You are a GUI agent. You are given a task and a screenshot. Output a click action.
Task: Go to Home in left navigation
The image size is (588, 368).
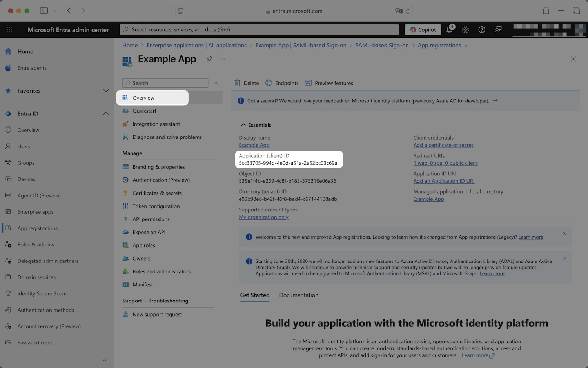pos(25,51)
